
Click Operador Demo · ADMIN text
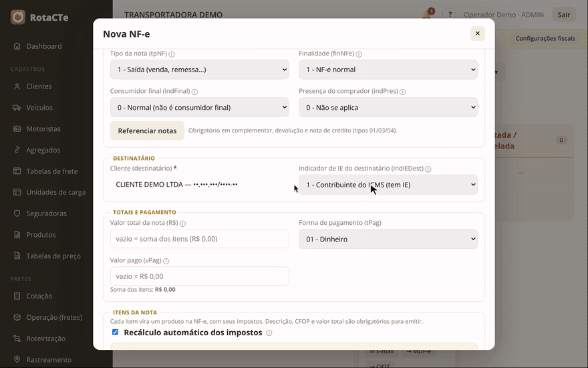point(504,15)
